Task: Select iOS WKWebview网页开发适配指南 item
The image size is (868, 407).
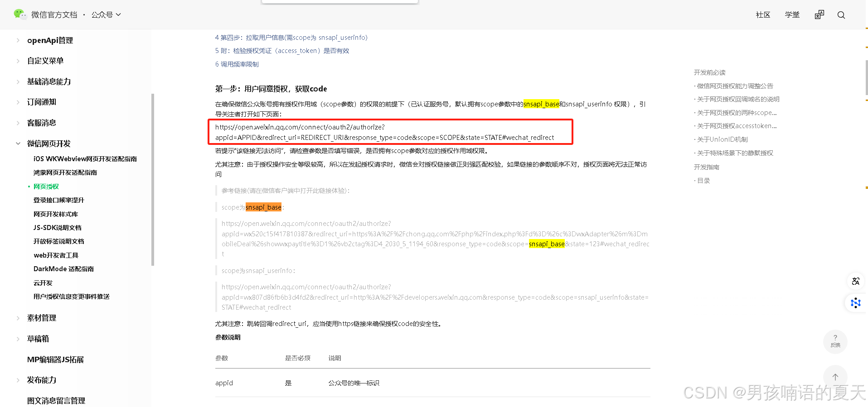Action: (85, 159)
